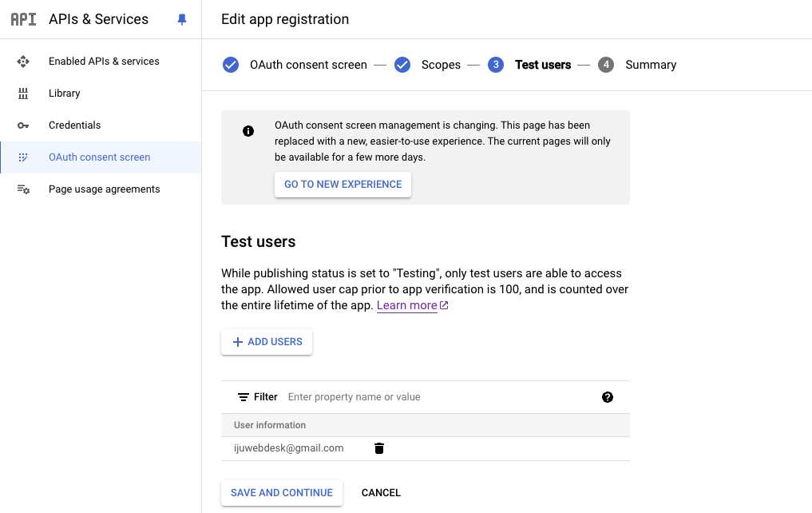Select the ijuwebdesk@gmail.com row text
The width and height of the screenshot is (812, 513).
tap(288, 448)
